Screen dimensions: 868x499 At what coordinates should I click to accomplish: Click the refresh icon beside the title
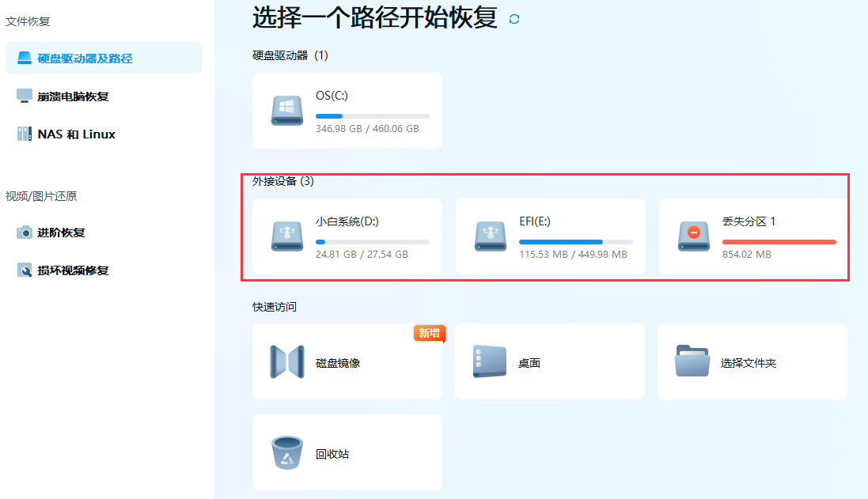coord(514,18)
